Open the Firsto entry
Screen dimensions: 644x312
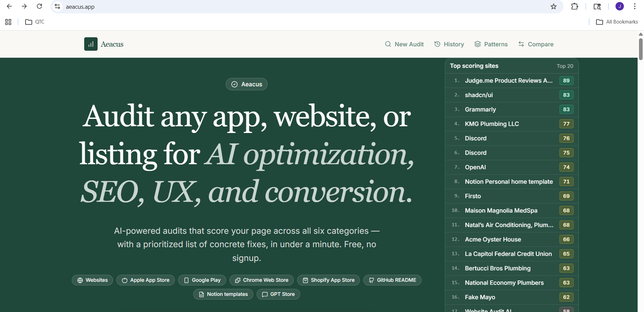click(x=512, y=196)
